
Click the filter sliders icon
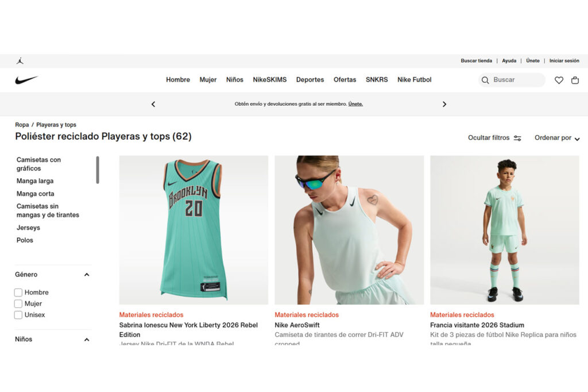pos(517,138)
